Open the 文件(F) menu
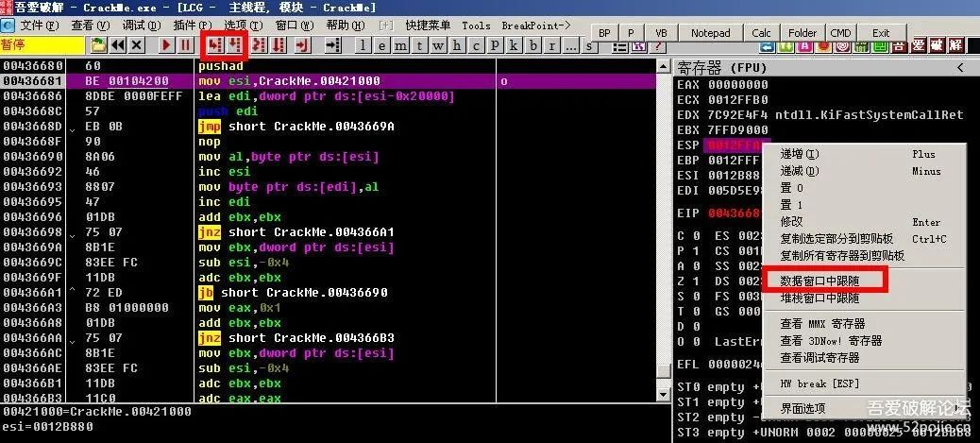This screenshot has width=980, height=443. [39, 25]
